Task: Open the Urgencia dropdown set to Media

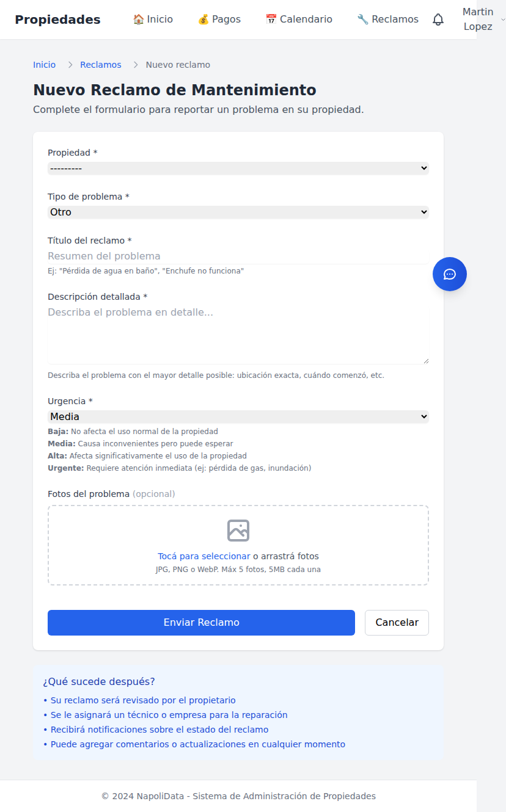Action: pyautogui.click(x=238, y=417)
